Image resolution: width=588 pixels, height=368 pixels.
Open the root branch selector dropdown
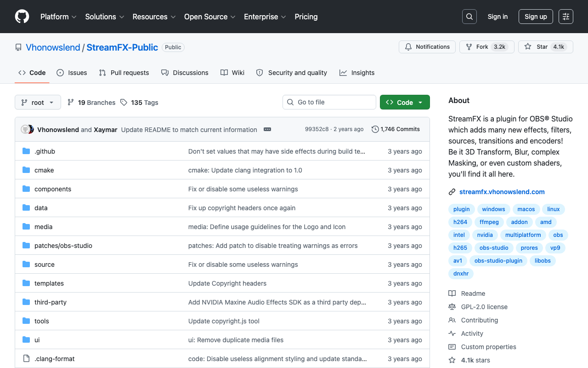point(38,103)
